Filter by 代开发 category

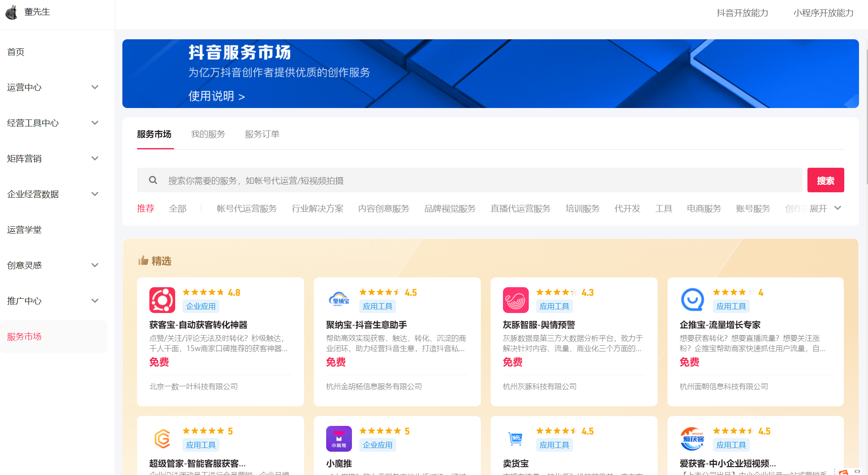627,208
